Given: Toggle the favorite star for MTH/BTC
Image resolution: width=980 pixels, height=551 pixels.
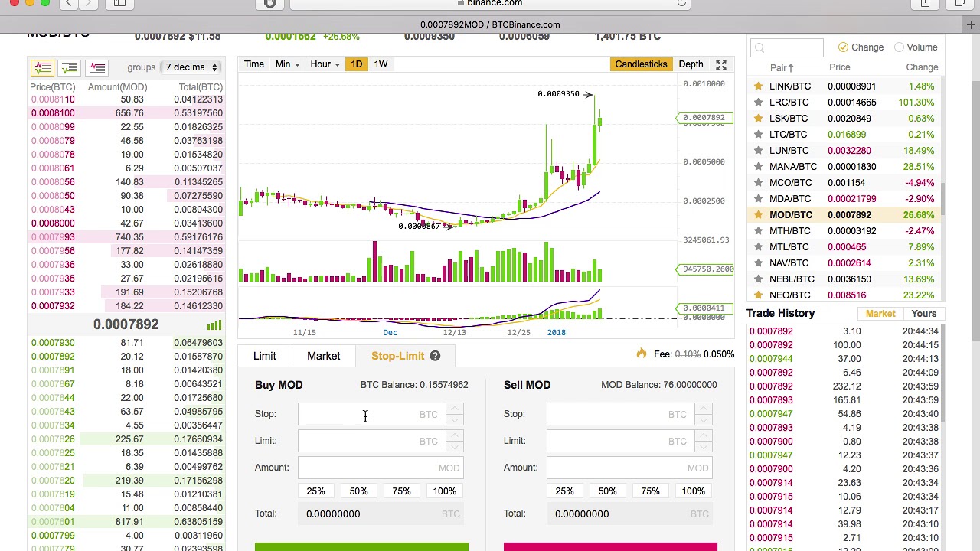Looking at the screenshot, I should [758, 231].
